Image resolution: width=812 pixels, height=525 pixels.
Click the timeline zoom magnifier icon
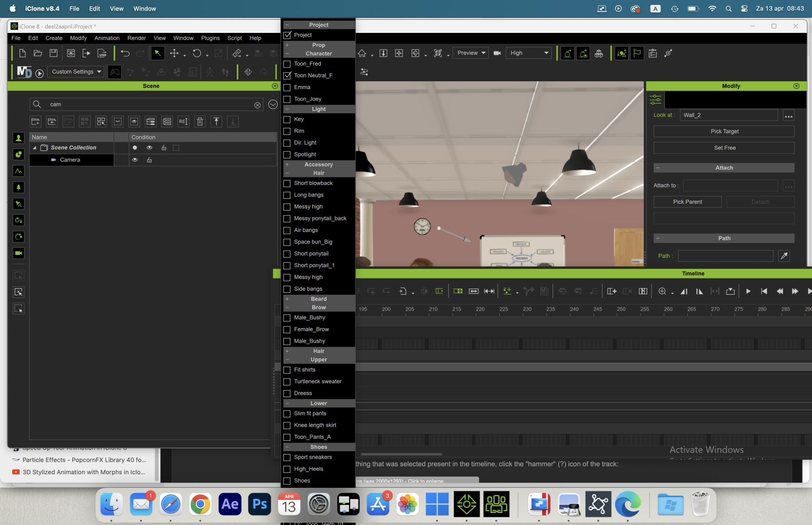662,291
